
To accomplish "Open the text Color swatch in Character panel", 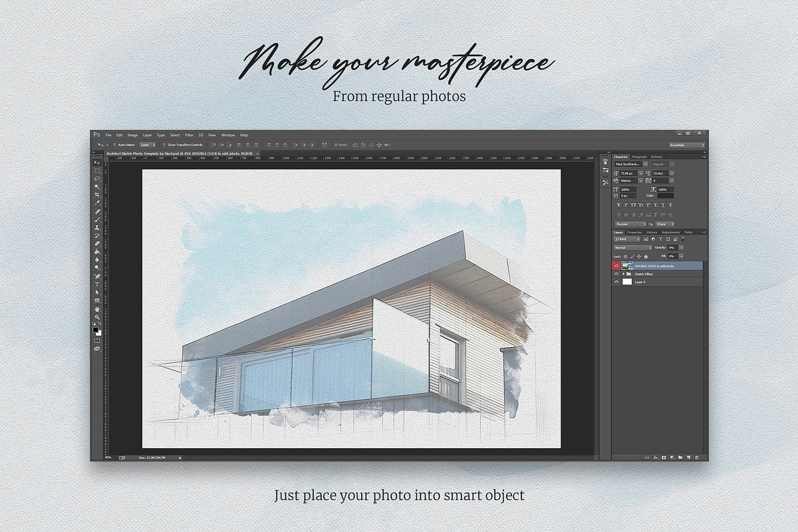I will click(665, 195).
